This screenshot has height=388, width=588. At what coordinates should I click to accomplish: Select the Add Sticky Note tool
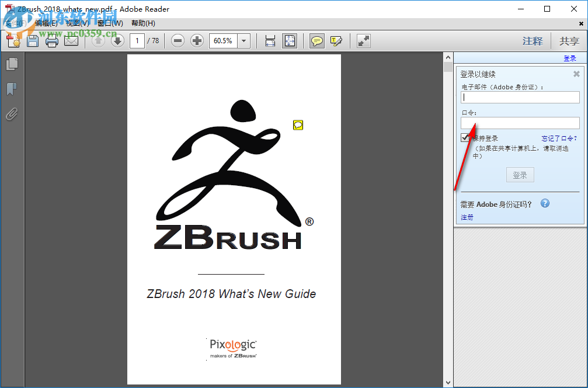pos(317,40)
